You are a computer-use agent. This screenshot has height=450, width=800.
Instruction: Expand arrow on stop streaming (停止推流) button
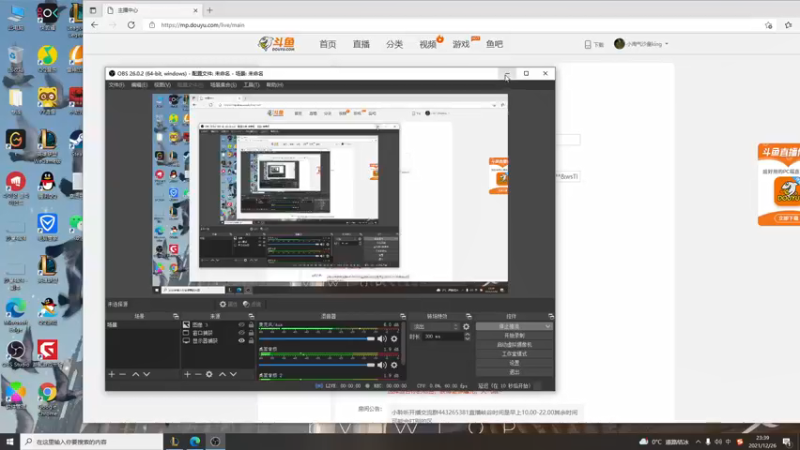tap(547, 327)
